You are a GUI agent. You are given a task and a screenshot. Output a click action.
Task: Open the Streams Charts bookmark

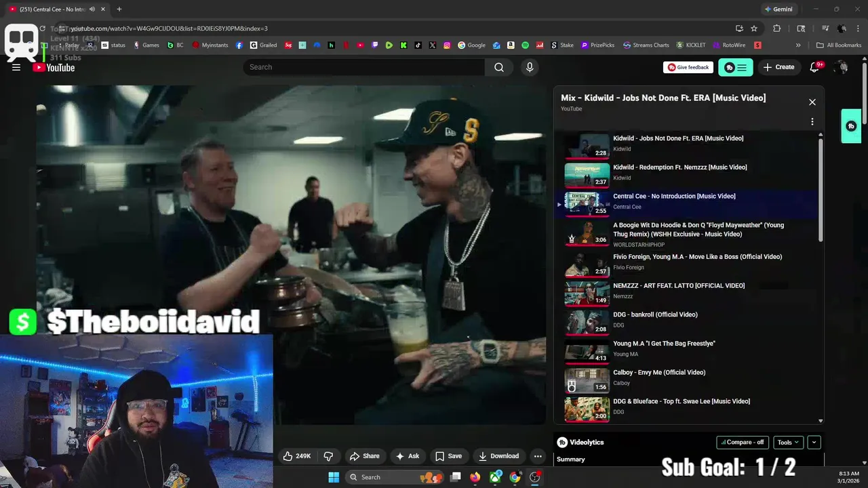(x=646, y=45)
